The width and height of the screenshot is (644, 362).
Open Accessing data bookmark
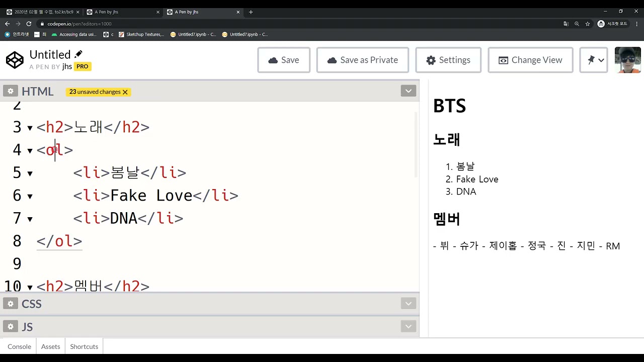[x=74, y=34]
